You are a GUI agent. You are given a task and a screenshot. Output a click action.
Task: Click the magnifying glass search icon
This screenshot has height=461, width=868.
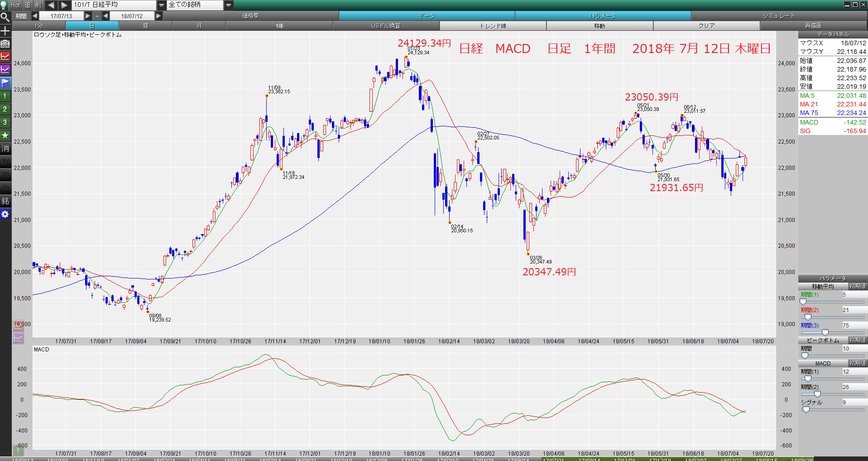5,17
